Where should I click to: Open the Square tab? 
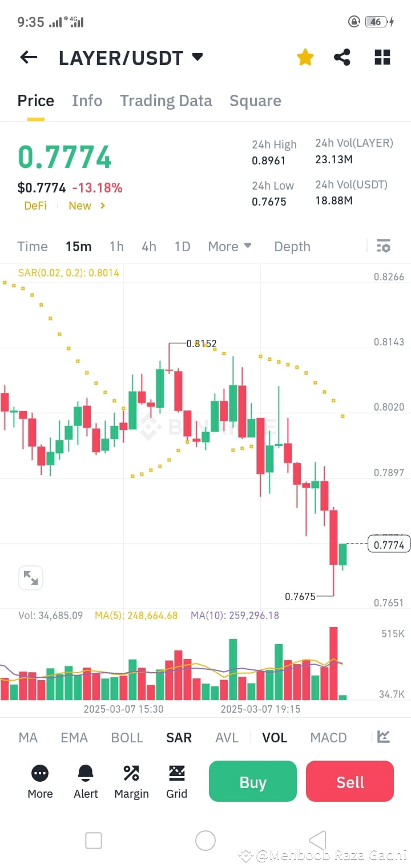[255, 101]
